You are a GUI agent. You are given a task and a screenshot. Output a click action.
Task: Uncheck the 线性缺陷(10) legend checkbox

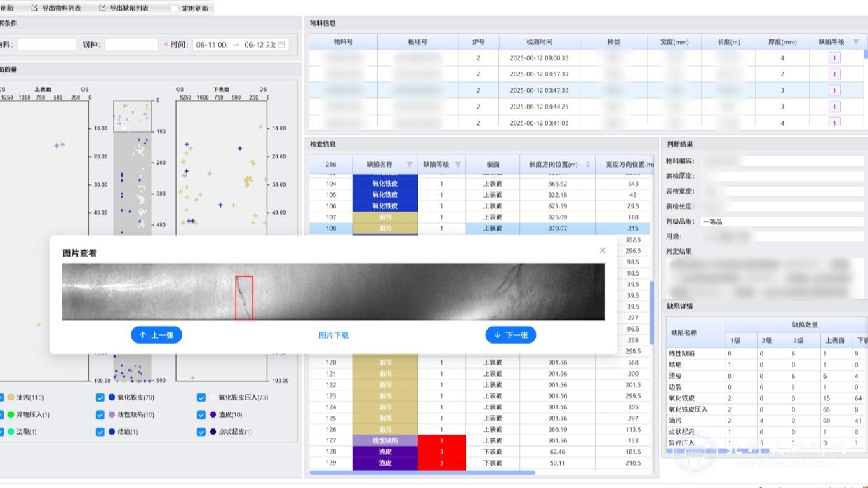tap(100, 414)
